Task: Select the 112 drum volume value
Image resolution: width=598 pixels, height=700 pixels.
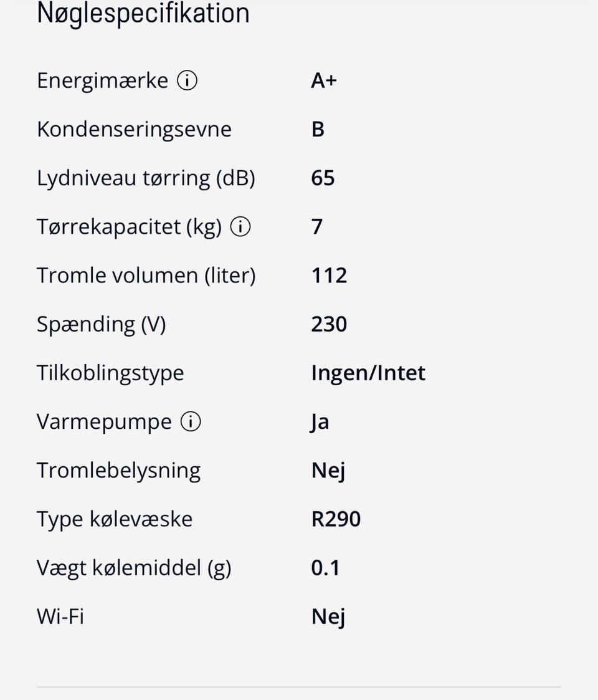Action: pyautogui.click(x=329, y=276)
